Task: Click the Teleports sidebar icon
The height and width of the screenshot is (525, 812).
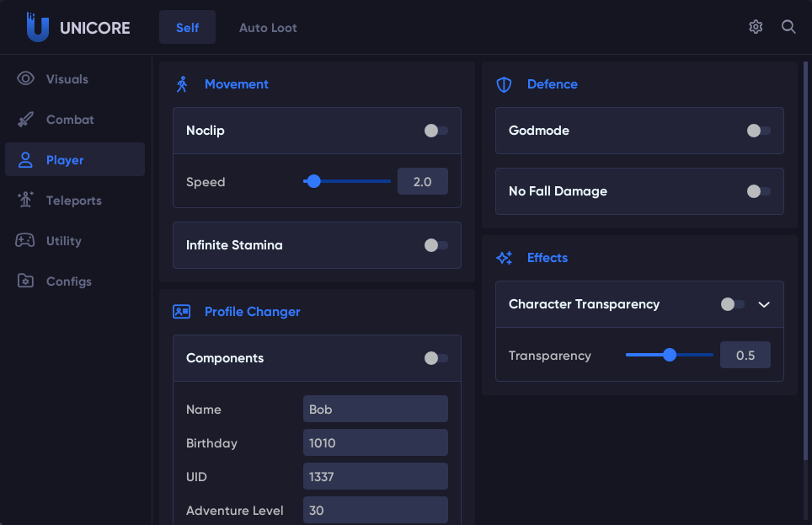Action: (x=25, y=201)
